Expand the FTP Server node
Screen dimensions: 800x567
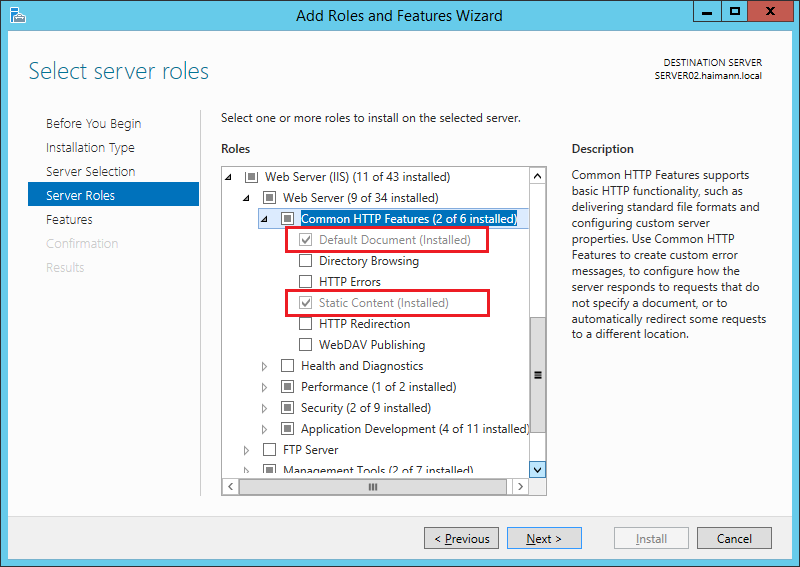click(x=246, y=450)
